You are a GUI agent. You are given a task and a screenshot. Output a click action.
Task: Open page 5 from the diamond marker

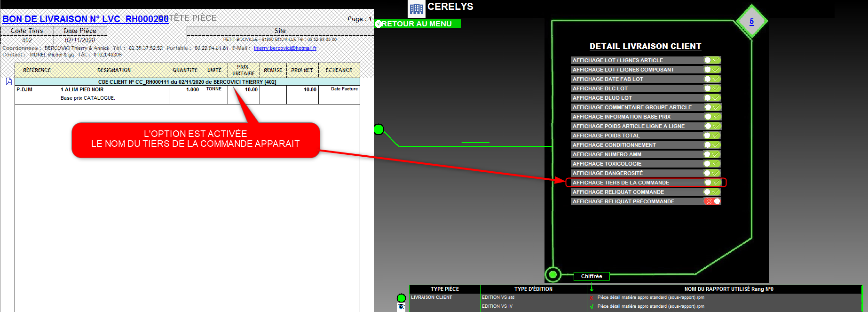click(x=751, y=21)
